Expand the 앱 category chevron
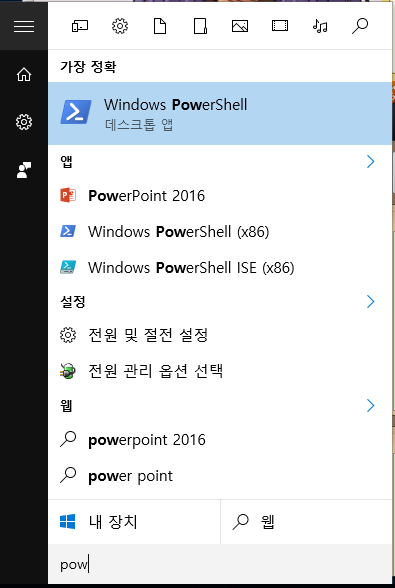 (371, 162)
